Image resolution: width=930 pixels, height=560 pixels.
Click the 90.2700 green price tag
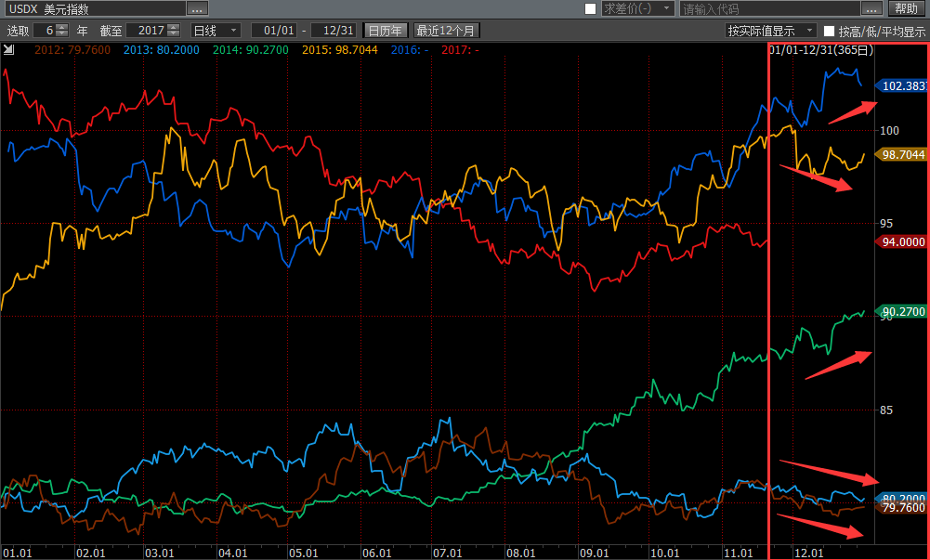coord(901,312)
